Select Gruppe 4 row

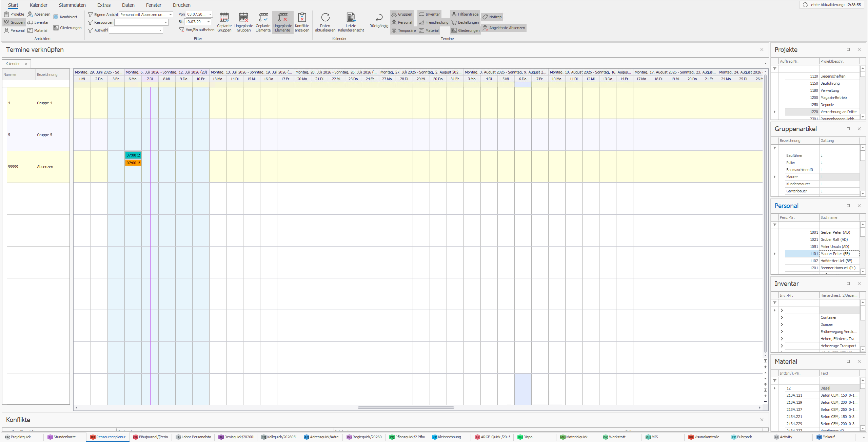point(38,103)
